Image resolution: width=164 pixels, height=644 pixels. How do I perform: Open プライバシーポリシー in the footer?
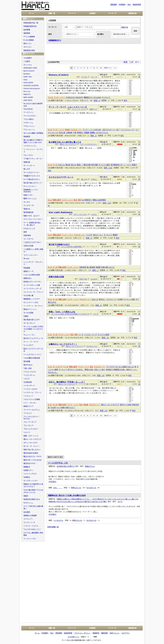[x=83, y=633]
